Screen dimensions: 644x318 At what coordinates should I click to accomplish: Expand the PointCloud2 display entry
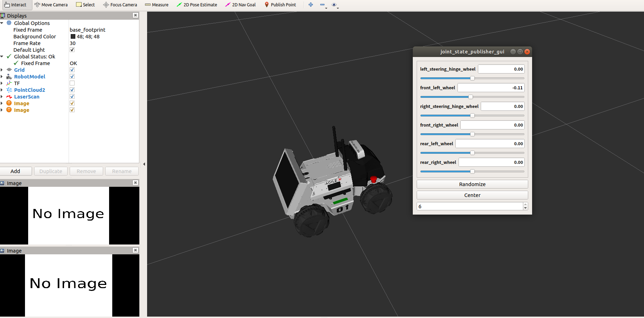(2, 90)
